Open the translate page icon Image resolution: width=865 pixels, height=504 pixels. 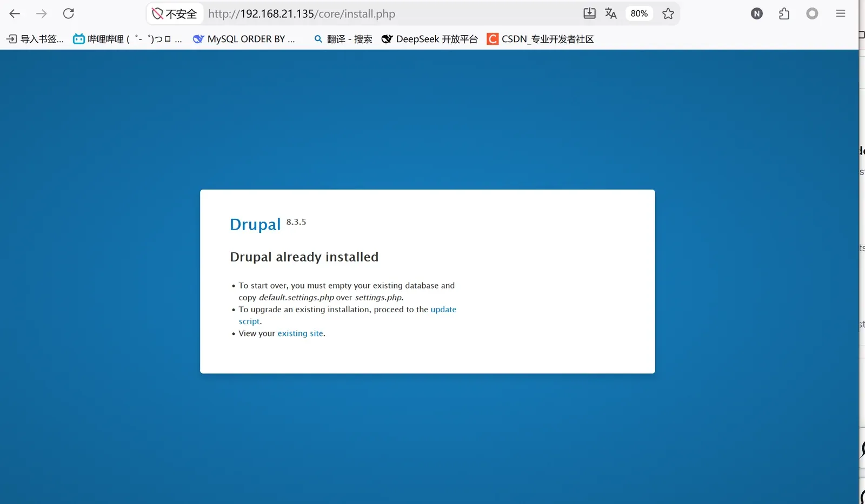click(x=611, y=14)
